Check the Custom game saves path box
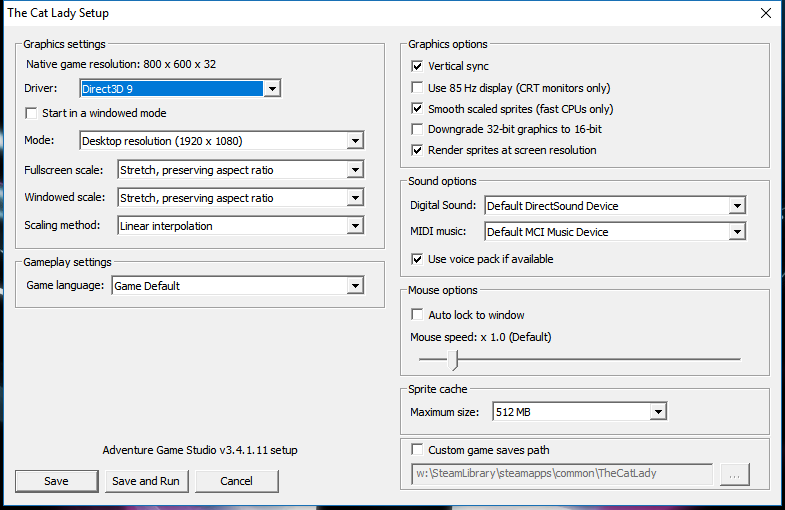785x510 pixels. click(x=417, y=449)
